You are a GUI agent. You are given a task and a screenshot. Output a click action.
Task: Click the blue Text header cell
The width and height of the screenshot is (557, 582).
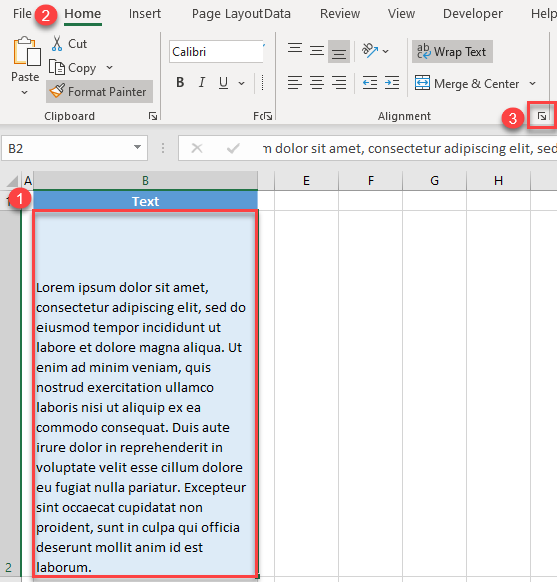coord(145,201)
